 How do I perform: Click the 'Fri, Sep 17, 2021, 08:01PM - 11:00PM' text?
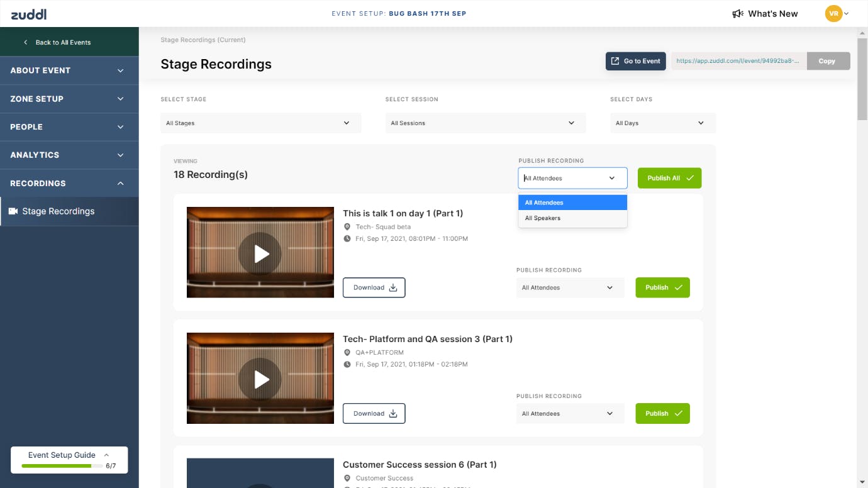tap(411, 239)
